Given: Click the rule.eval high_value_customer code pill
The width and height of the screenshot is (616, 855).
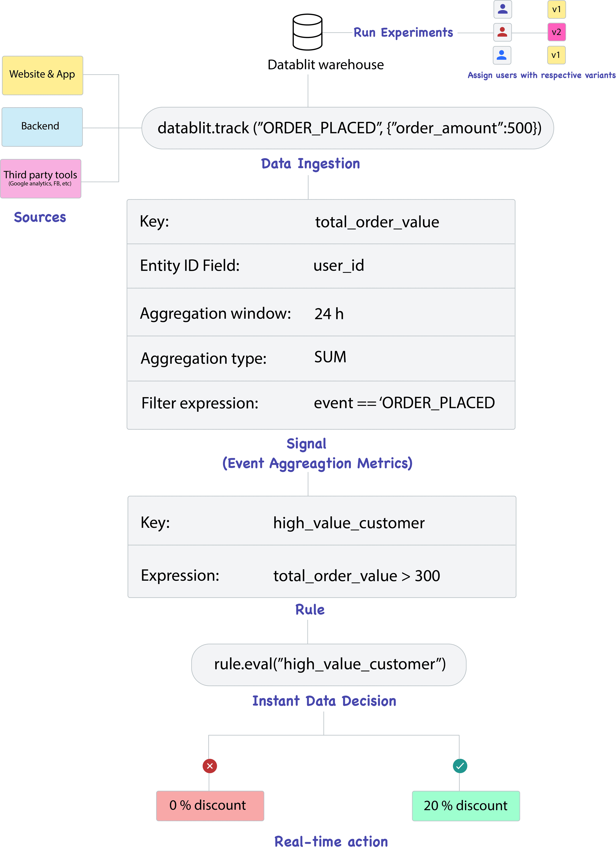Looking at the screenshot, I should point(328,664).
